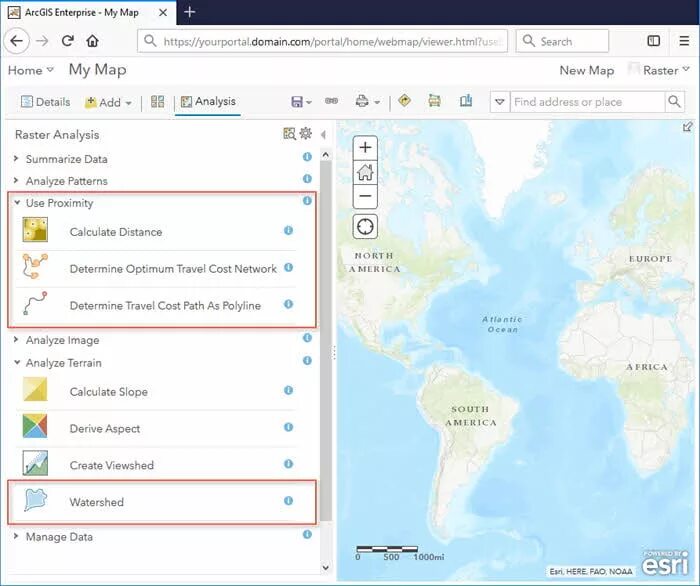Open the Save map dropdown
700x586 pixels.
point(301,102)
